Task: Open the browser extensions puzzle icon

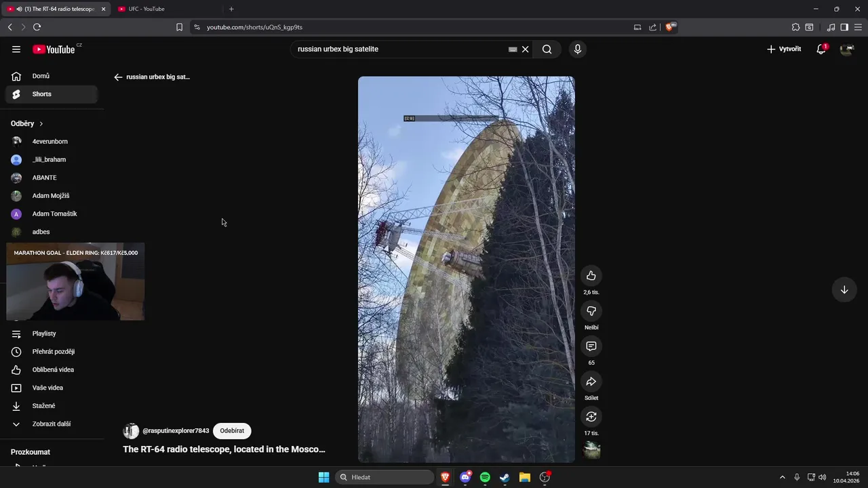Action: (x=795, y=27)
